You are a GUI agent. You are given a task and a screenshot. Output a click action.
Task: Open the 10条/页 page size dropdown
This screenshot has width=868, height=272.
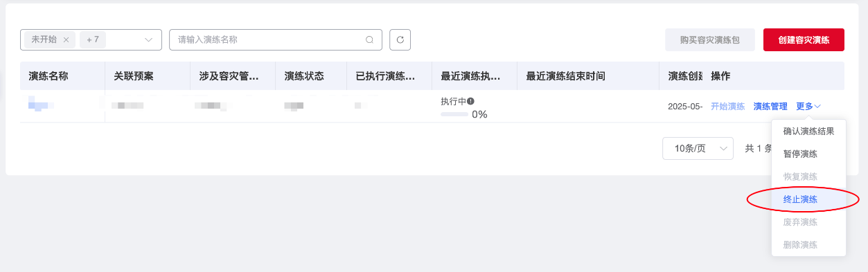[x=698, y=148]
